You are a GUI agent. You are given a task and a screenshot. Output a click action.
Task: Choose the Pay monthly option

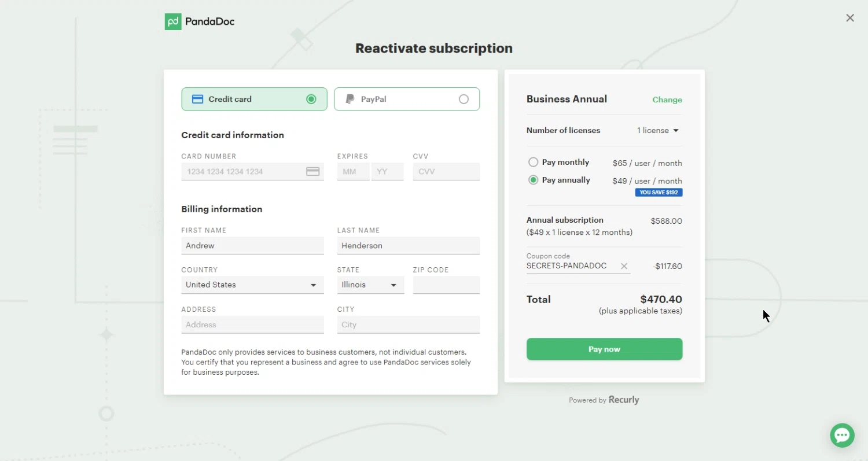[x=533, y=162]
